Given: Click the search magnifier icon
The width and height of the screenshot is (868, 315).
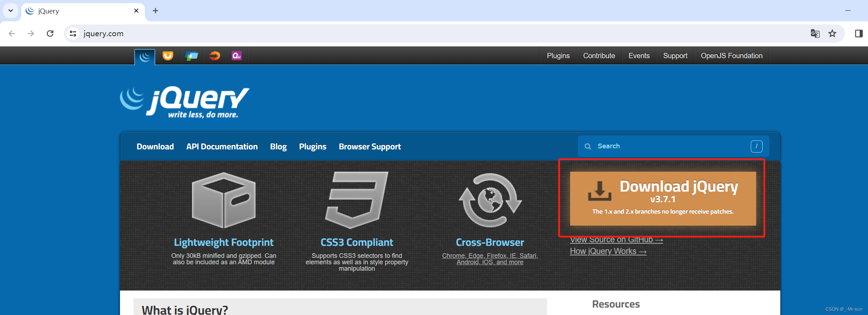Looking at the screenshot, I should (588, 147).
